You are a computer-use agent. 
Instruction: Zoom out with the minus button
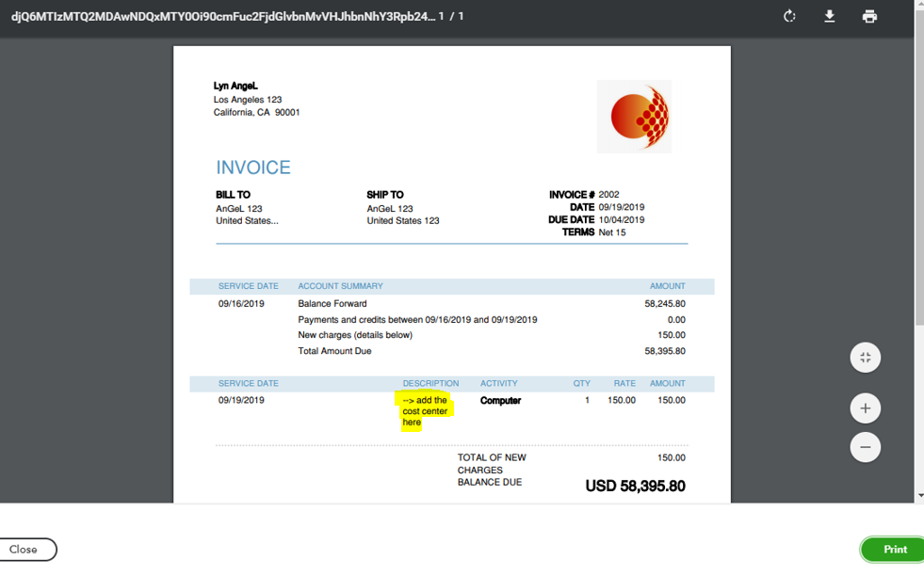(865, 447)
